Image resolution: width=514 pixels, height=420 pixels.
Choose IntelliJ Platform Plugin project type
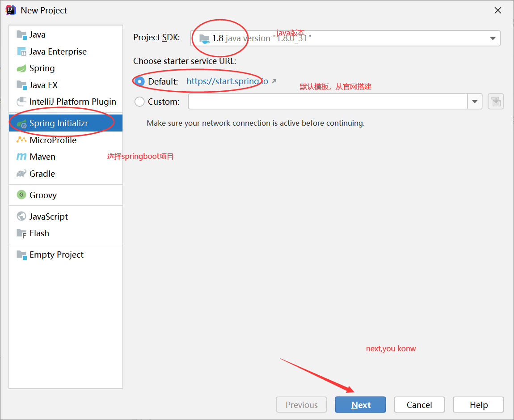click(66, 102)
